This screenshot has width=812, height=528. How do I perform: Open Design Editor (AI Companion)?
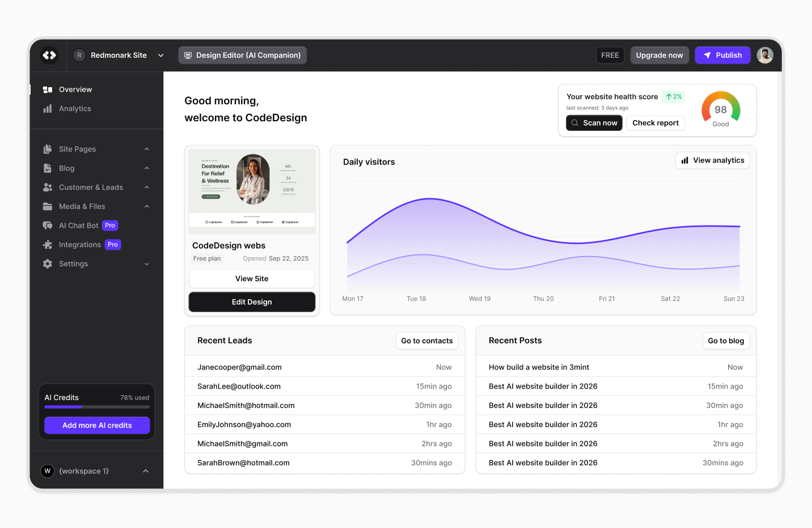click(243, 55)
